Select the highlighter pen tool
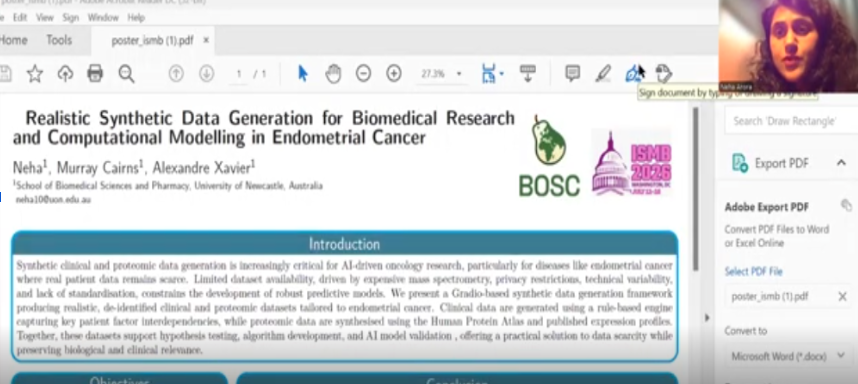858x384 pixels. 602,73
